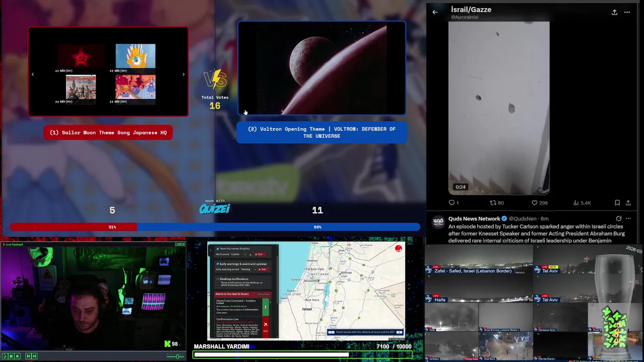Open the Kiryat Shmona Lebanon Border camera feed

(506, 317)
